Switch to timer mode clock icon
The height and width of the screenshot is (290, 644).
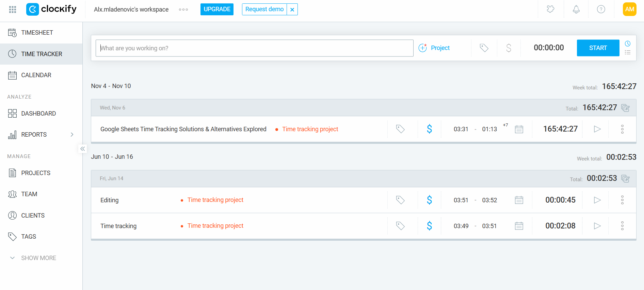(628, 44)
